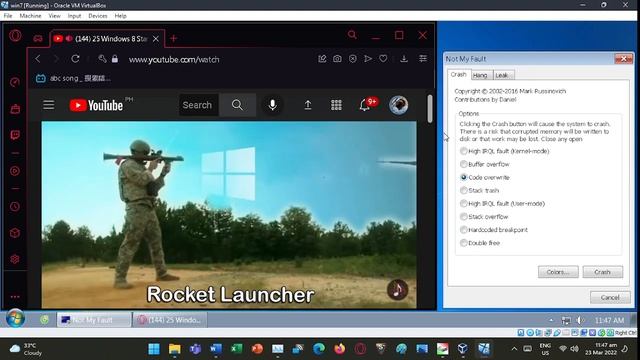Open YouTube apps grid icon

[x=336, y=105]
